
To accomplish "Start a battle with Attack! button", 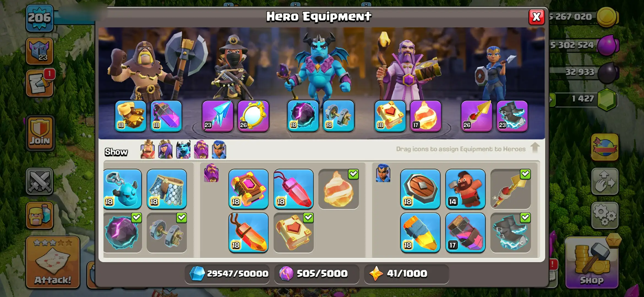I will (53, 262).
